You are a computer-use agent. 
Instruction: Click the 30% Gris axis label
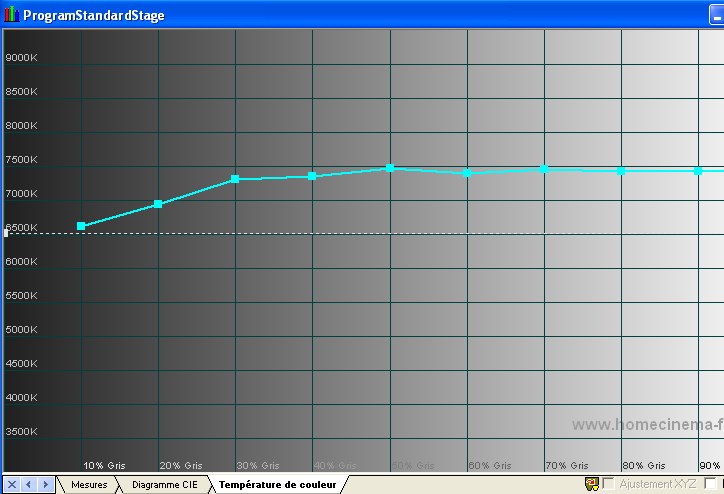pos(258,465)
